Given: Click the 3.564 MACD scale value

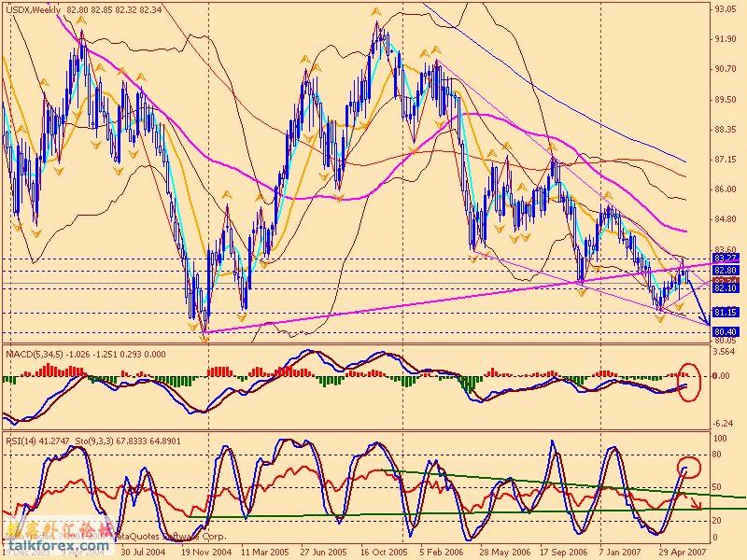Looking at the screenshot, I should (x=725, y=352).
